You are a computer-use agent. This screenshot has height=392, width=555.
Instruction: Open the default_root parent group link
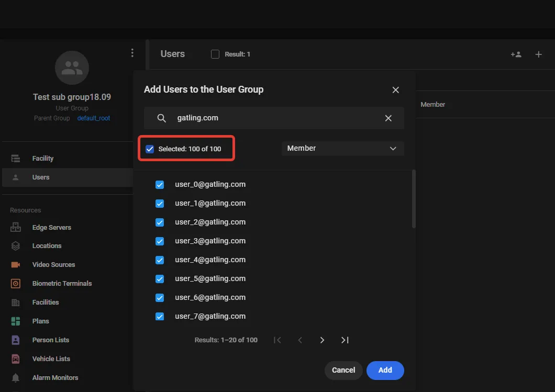[93, 118]
